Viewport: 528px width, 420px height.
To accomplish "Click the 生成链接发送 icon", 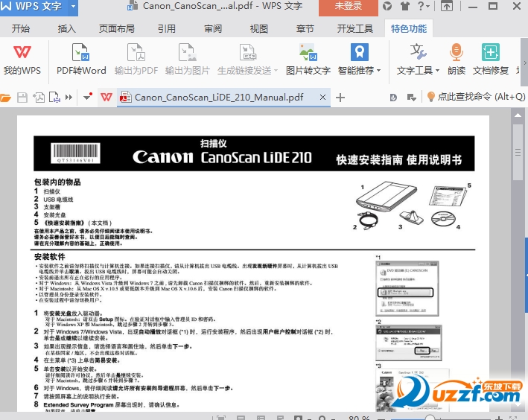I will point(247,52).
